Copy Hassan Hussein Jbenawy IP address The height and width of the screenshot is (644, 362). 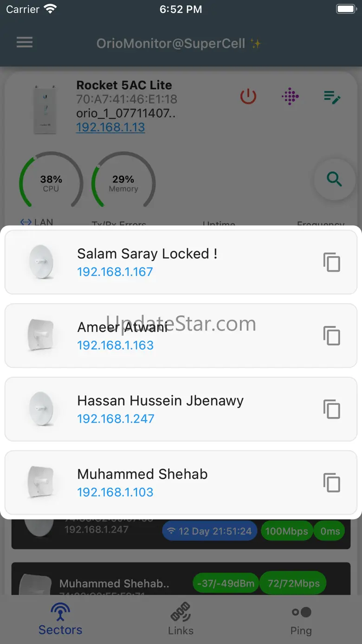click(332, 409)
